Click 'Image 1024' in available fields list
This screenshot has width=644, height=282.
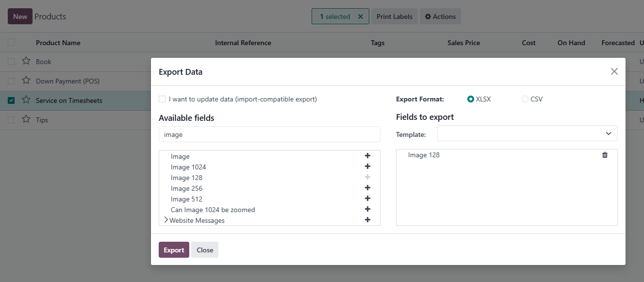click(188, 167)
